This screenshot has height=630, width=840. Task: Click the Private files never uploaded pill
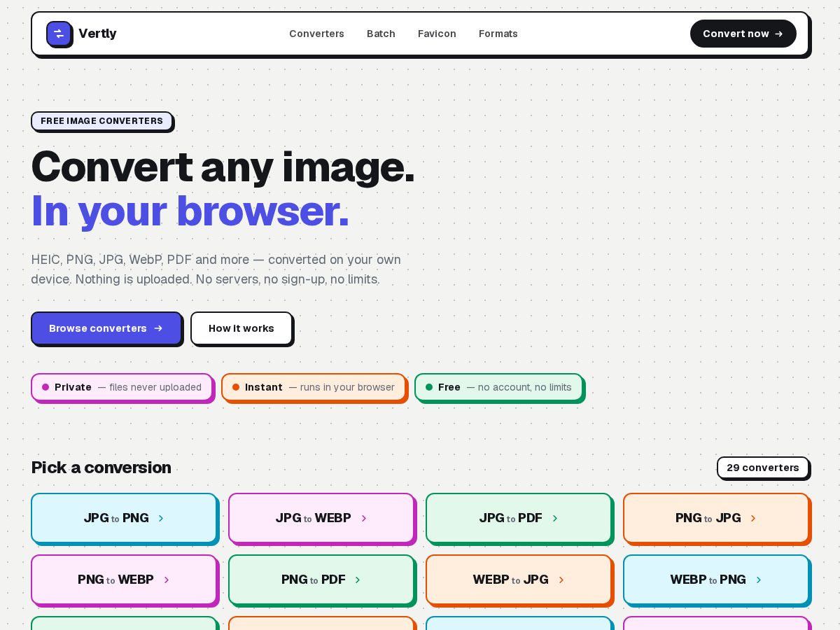(x=122, y=387)
